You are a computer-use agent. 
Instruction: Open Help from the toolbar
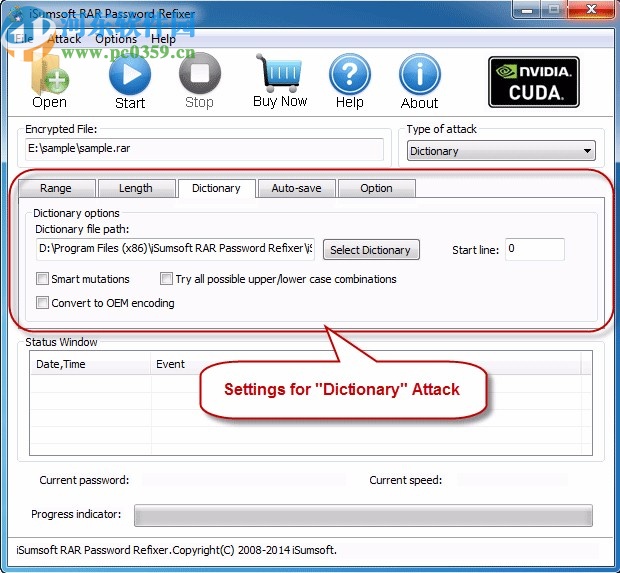350,82
